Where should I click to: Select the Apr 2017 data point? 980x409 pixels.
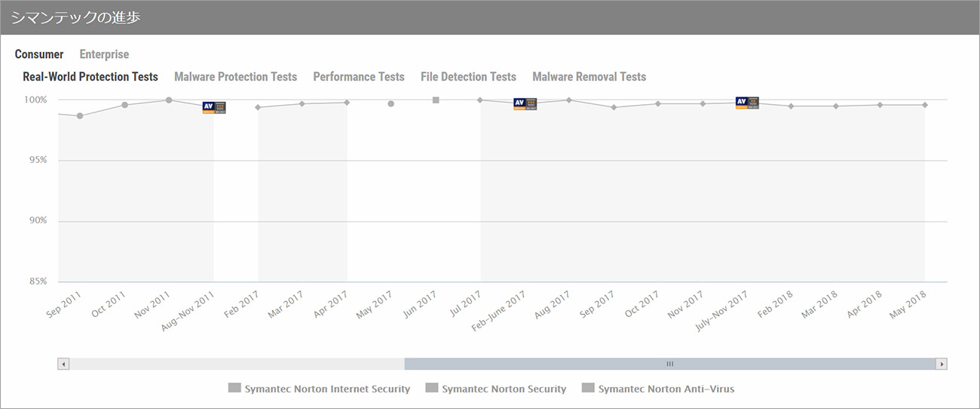click(x=347, y=102)
